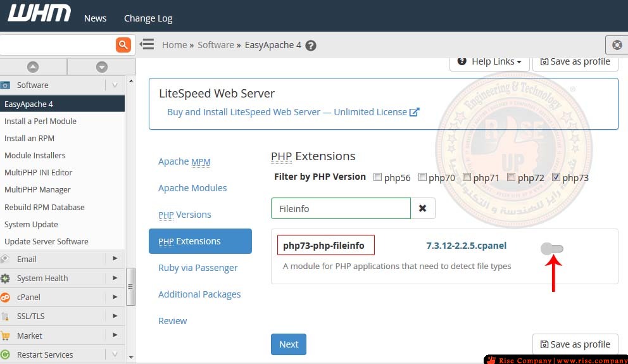This screenshot has height=364, width=628.
Task: Click the top Save as profile button
Action: [575, 63]
